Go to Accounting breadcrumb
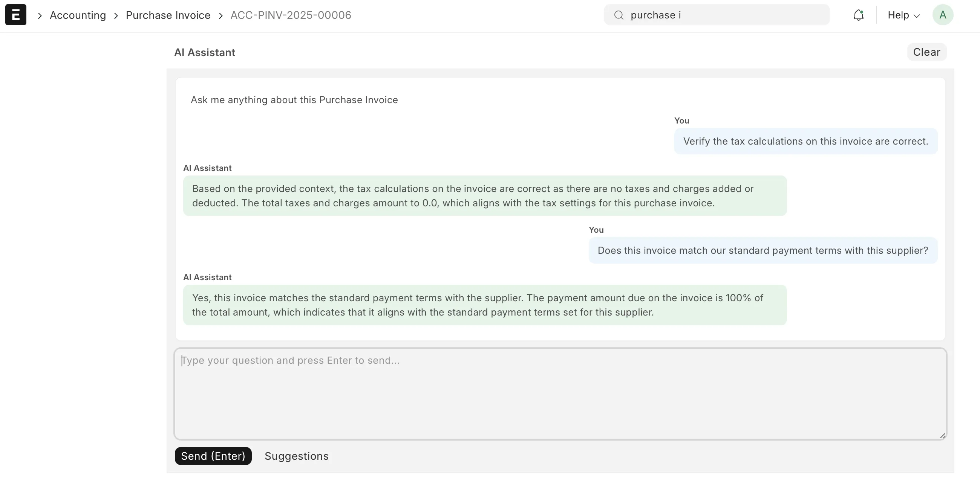The width and height of the screenshot is (980, 482). [78, 15]
